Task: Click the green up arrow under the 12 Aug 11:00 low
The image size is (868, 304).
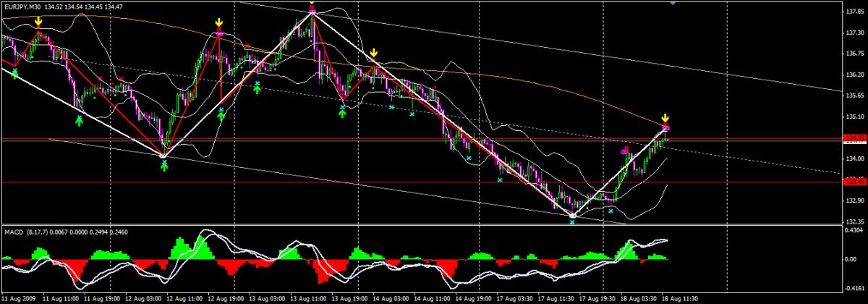Action: coord(164,166)
